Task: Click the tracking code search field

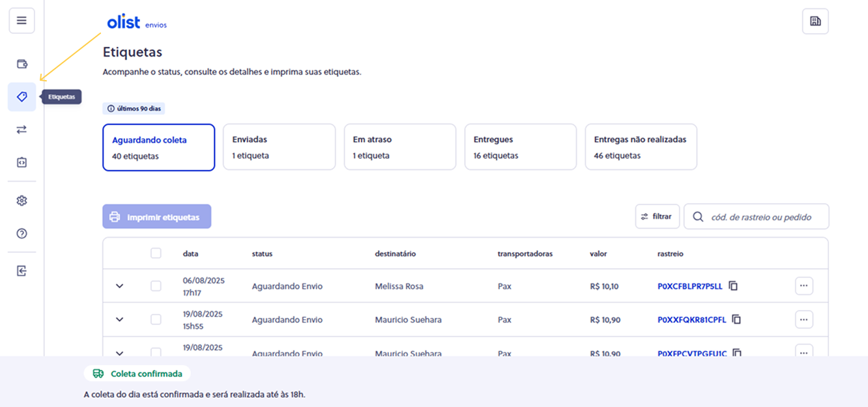Action: [762, 217]
